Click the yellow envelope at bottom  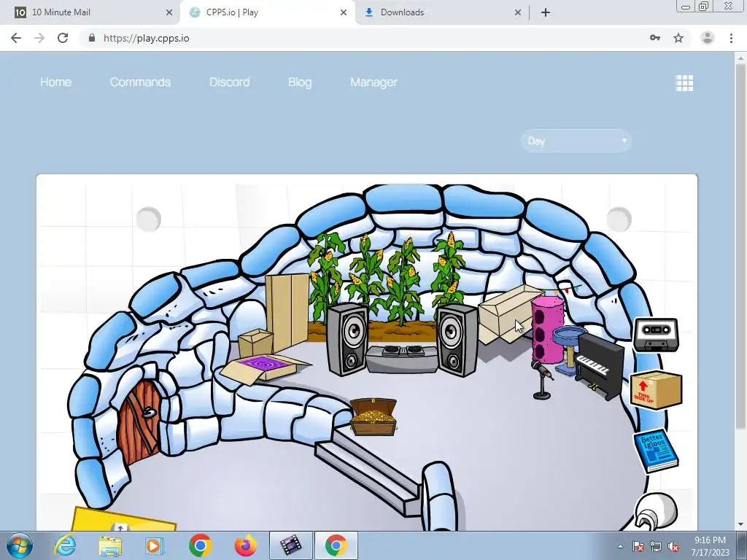124,519
